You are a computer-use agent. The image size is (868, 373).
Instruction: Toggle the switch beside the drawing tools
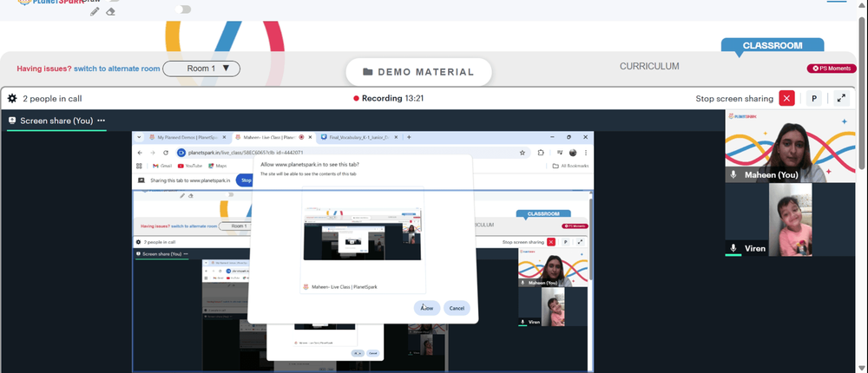pyautogui.click(x=183, y=10)
